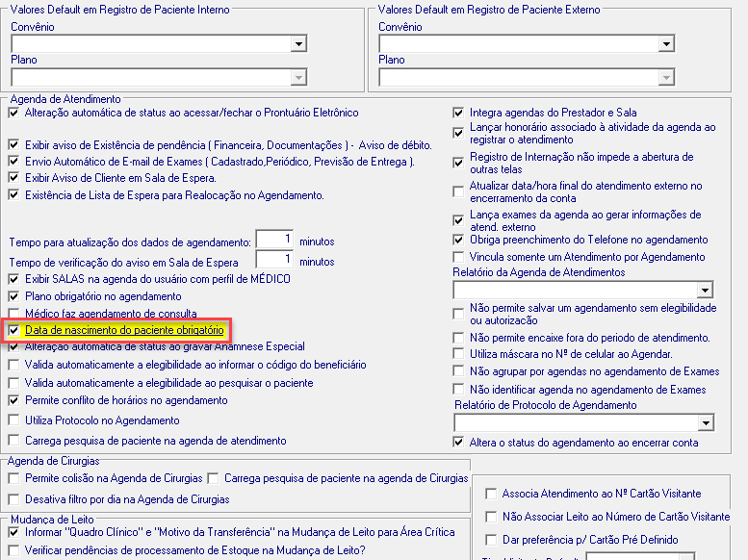The height and width of the screenshot is (560, 748).
Task: Toggle Existência de Lista de Espera para Realocação
Action: tap(13, 195)
